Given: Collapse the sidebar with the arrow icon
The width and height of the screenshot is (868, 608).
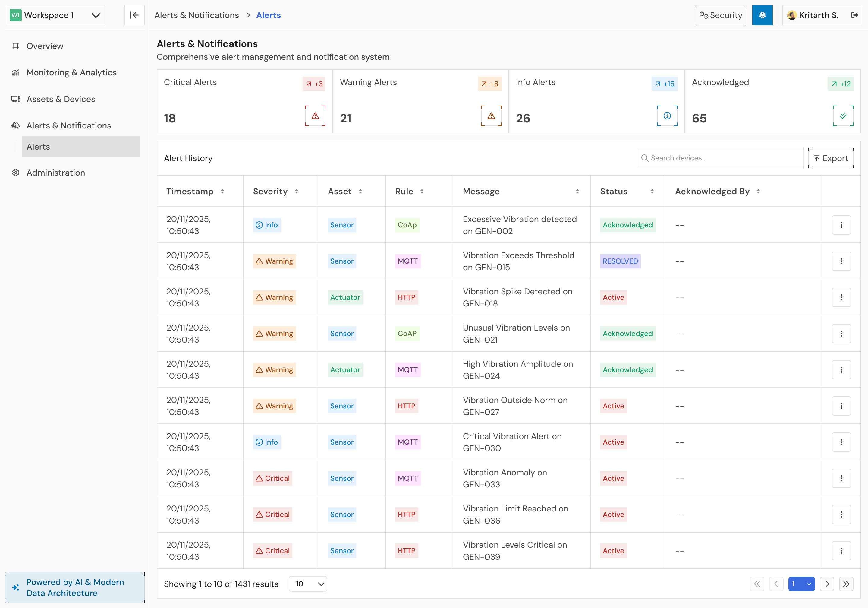Looking at the screenshot, I should [x=134, y=15].
